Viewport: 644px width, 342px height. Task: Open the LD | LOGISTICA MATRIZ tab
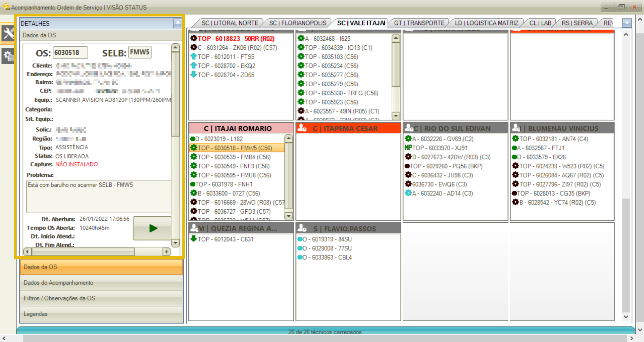coord(487,23)
